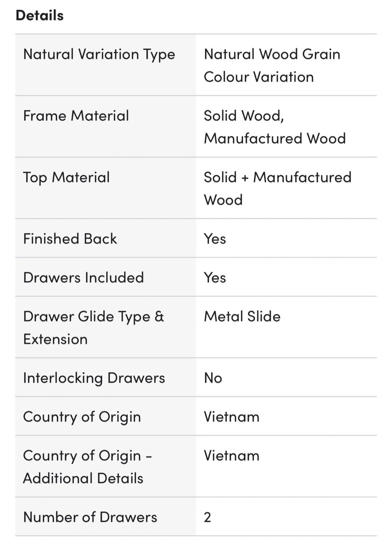Click the Drawers Included label
Viewport: 392px width, 553px height.
tap(83, 278)
